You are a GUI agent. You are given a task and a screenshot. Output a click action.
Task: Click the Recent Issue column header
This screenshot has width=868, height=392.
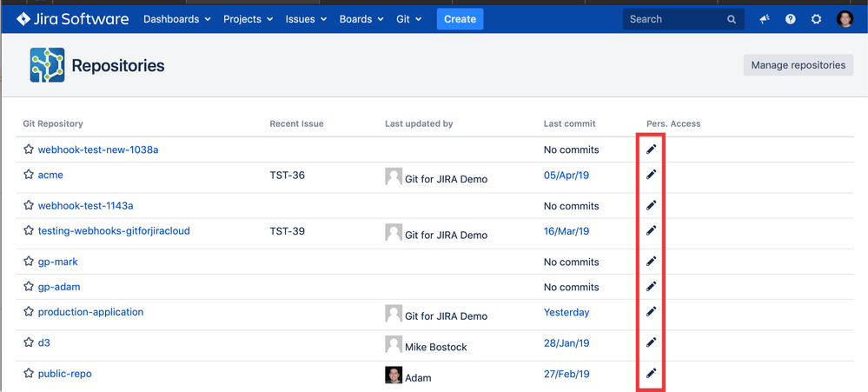point(296,123)
